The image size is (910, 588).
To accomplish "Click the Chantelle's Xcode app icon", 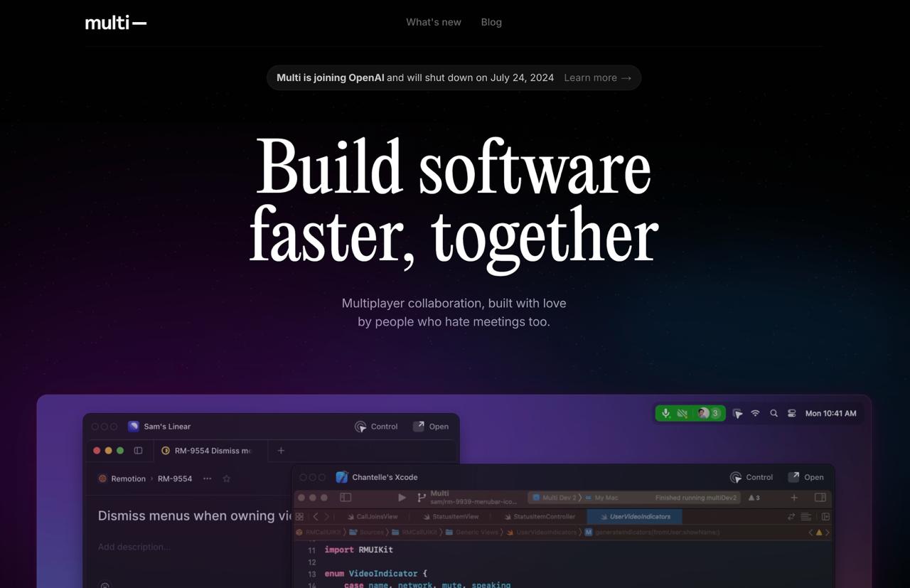I will tap(342, 477).
